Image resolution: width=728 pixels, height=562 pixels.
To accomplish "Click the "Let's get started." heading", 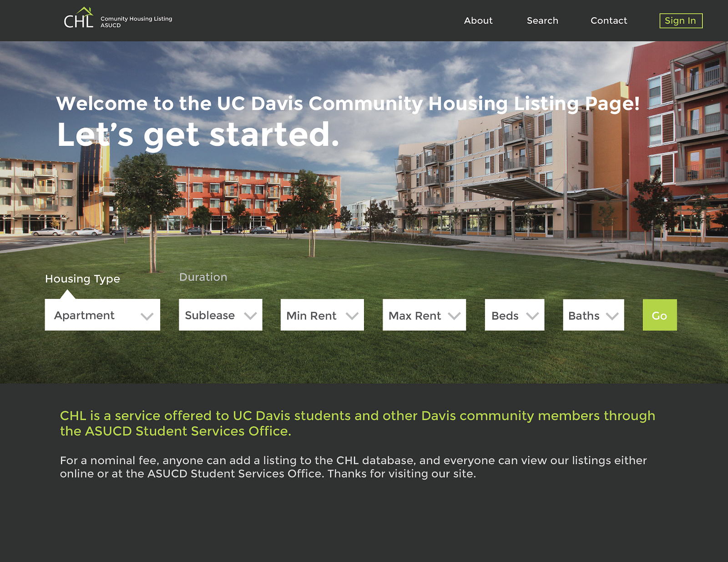I will [x=198, y=135].
